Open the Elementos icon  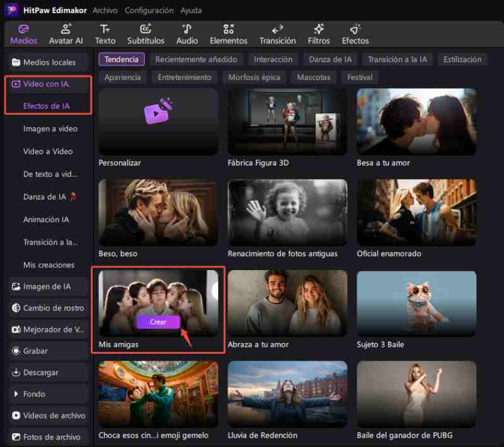coord(229,29)
